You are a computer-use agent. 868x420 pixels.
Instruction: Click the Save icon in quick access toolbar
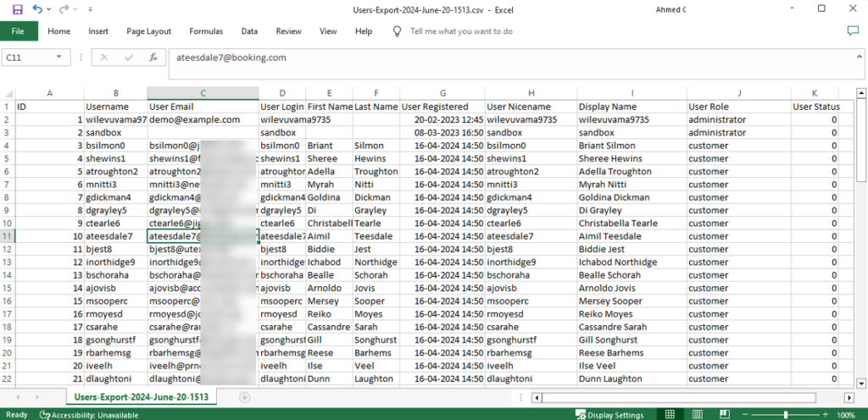coord(17,9)
